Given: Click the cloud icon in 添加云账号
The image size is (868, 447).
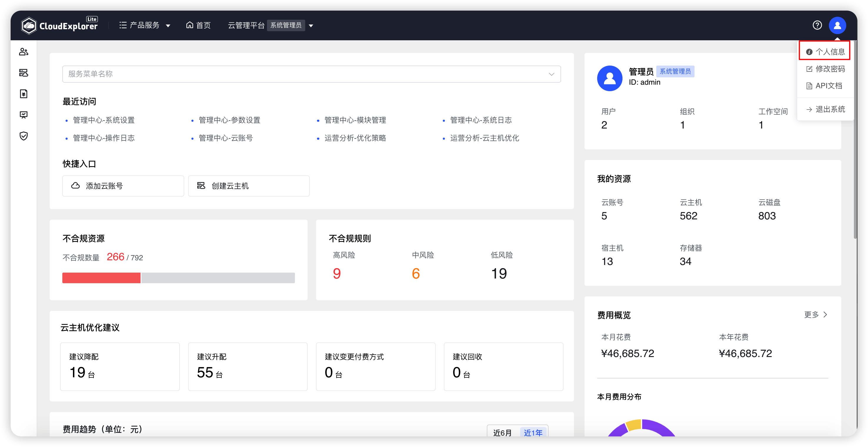Looking at the screenshot, I should (76, 186).
